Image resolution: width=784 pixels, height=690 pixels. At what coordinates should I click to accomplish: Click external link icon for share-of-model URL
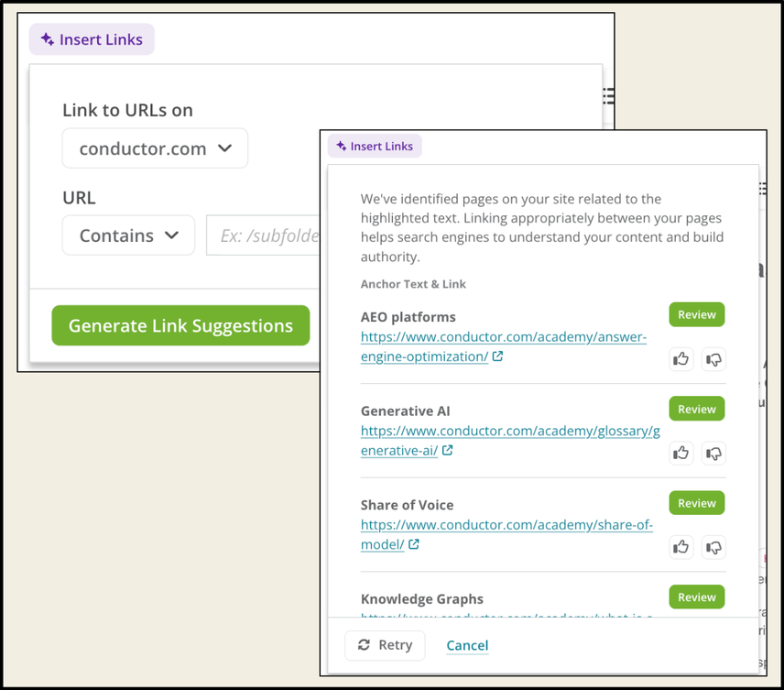pyautogui.click(x=413, y=544)
